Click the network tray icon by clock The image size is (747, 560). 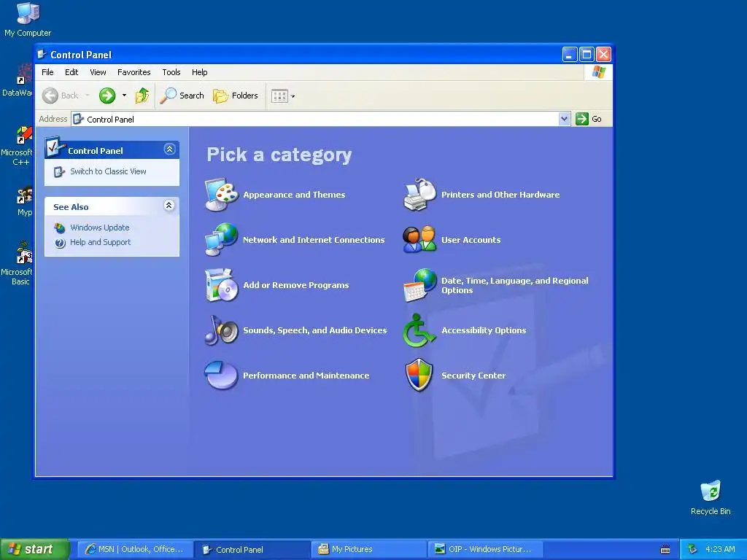pyautogui.click(x=692, y=549)
